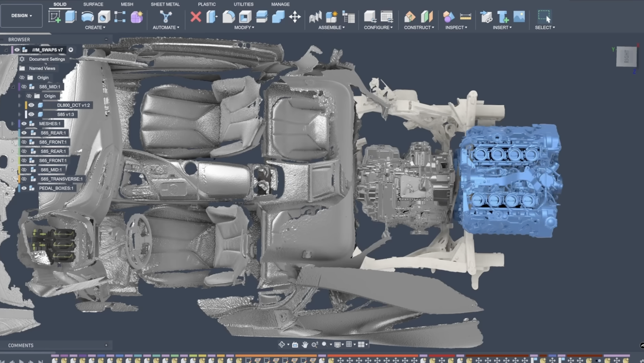Toggle visibility of PEDAL_BOXES:1
This screenshot has width=644, height=363.
point(24,188)
